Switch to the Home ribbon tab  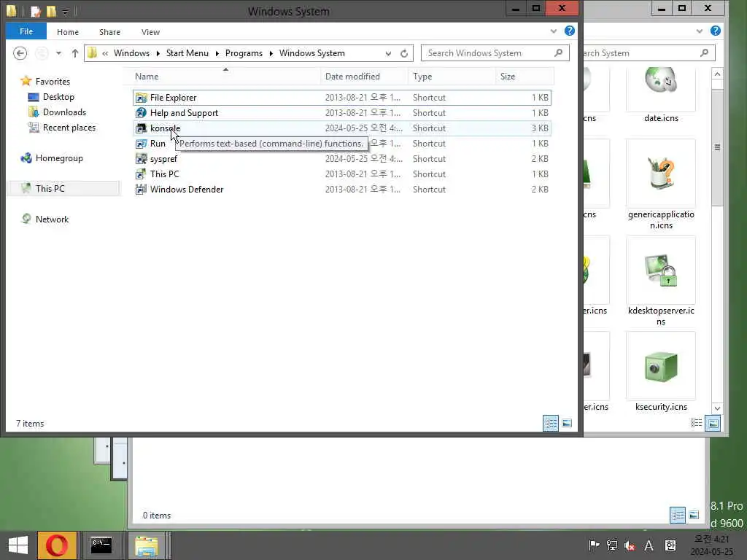click(68, 32)
